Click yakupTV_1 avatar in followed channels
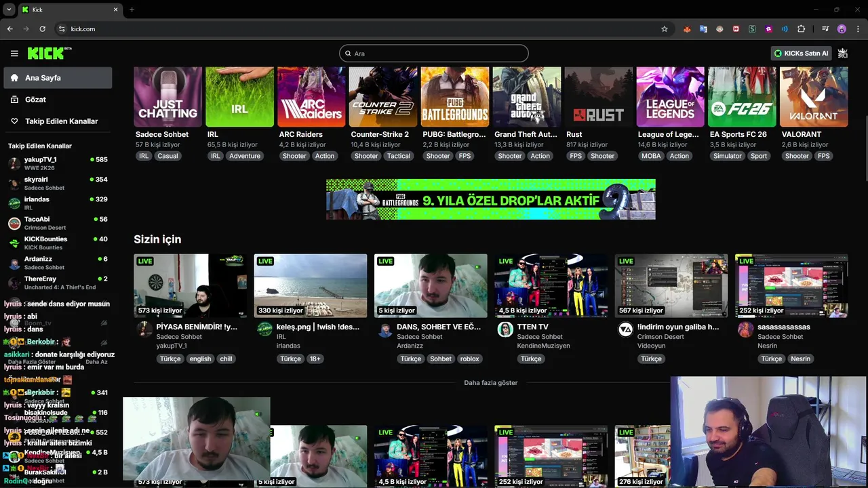 coord(14,163)
